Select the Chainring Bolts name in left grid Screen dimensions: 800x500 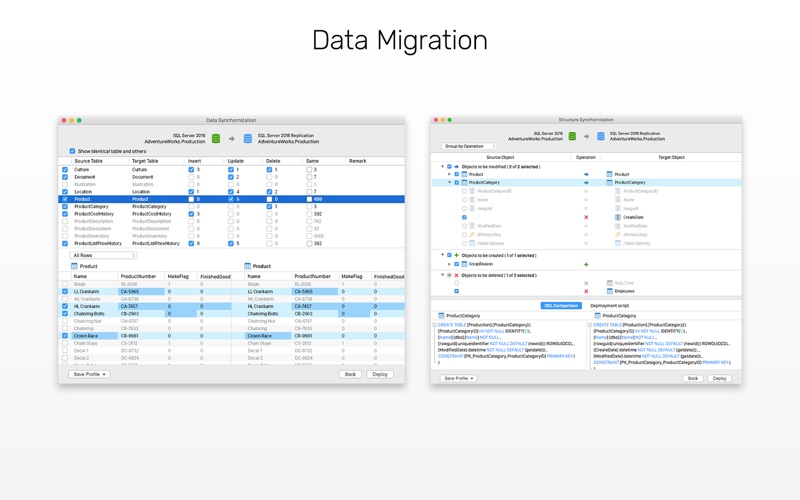89,314
